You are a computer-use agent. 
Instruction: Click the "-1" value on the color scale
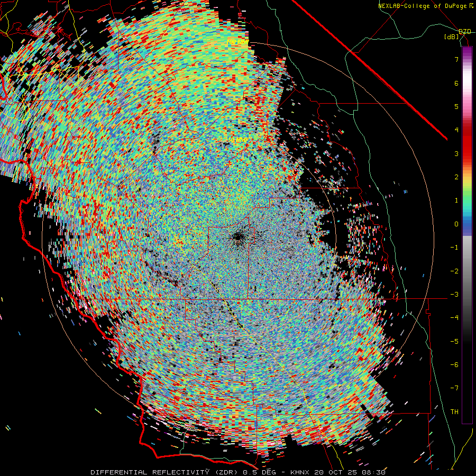(454, 248)
